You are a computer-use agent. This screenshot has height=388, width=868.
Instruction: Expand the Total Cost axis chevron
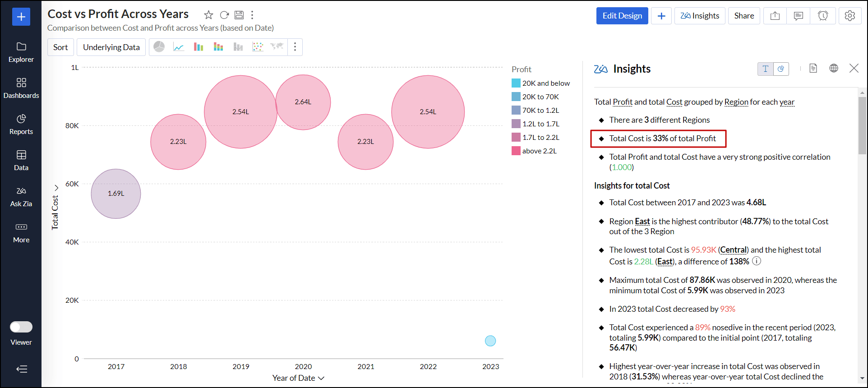point(56,188)
